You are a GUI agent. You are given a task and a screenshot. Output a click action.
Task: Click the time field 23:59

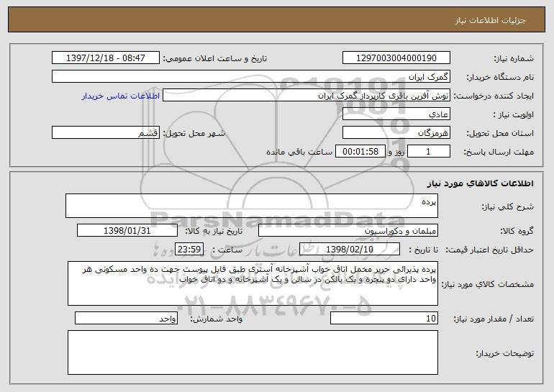(189, 250)
